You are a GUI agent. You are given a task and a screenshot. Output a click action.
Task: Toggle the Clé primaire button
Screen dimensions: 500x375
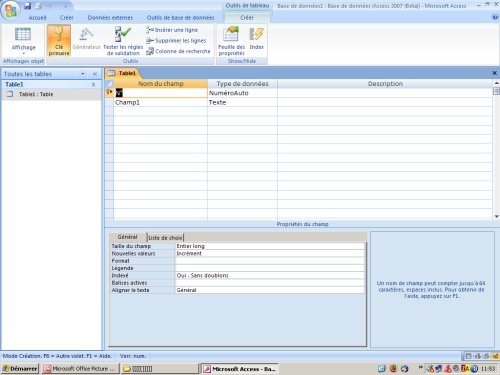tap(59, 40)
